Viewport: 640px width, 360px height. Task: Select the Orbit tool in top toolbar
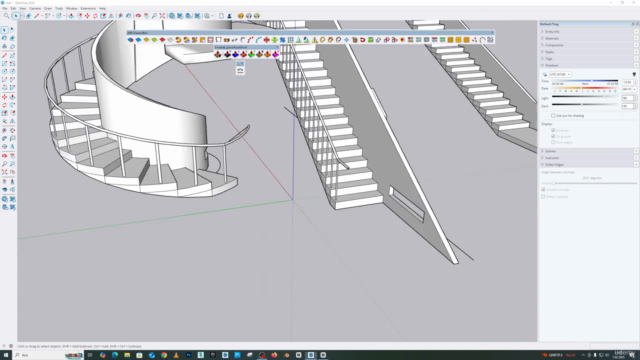click(138, 16)
